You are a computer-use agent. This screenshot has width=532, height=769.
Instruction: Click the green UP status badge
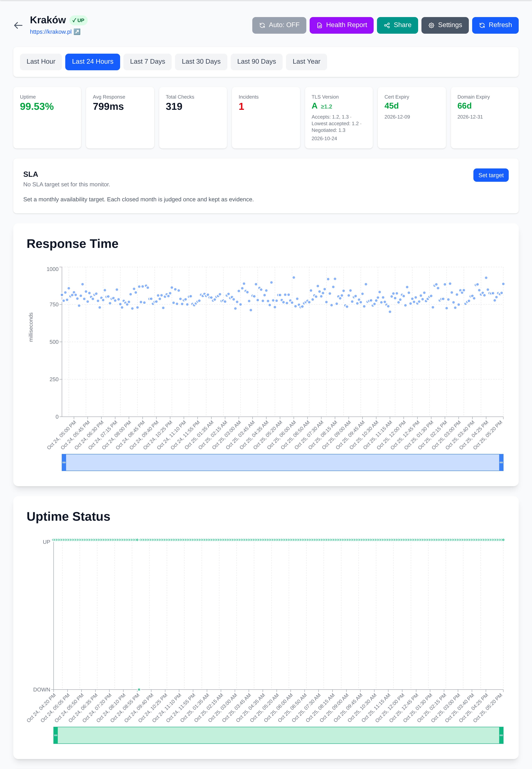[78, 20]
